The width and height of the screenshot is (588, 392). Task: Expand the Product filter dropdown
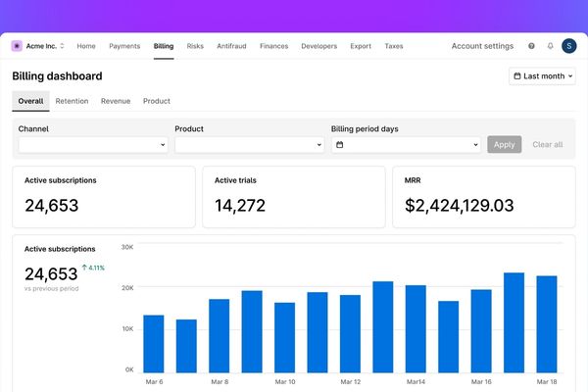249,144
